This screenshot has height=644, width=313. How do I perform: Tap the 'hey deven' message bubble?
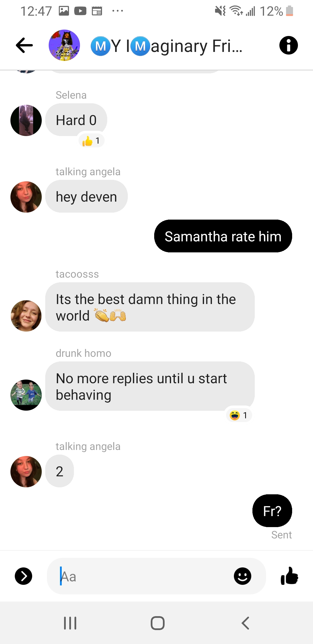pyautogui.click(x=86, y=196)
